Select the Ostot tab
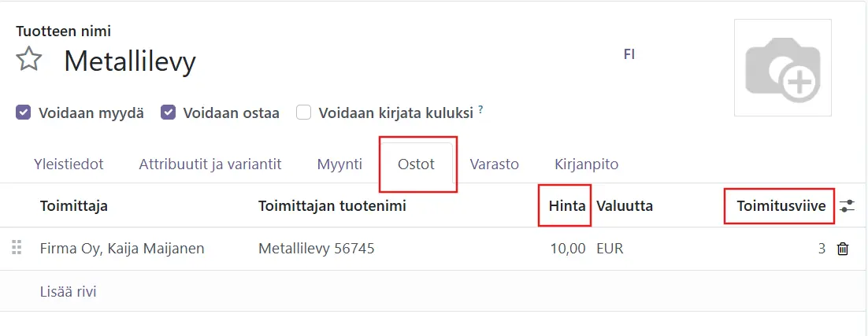Viewport: 868px width, 336px height. (x=417, y=164)
